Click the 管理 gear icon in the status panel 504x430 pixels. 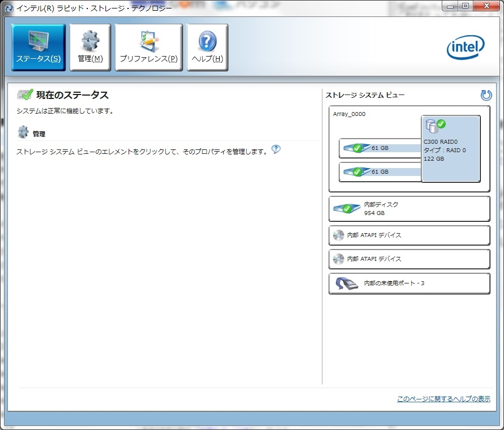23,132
